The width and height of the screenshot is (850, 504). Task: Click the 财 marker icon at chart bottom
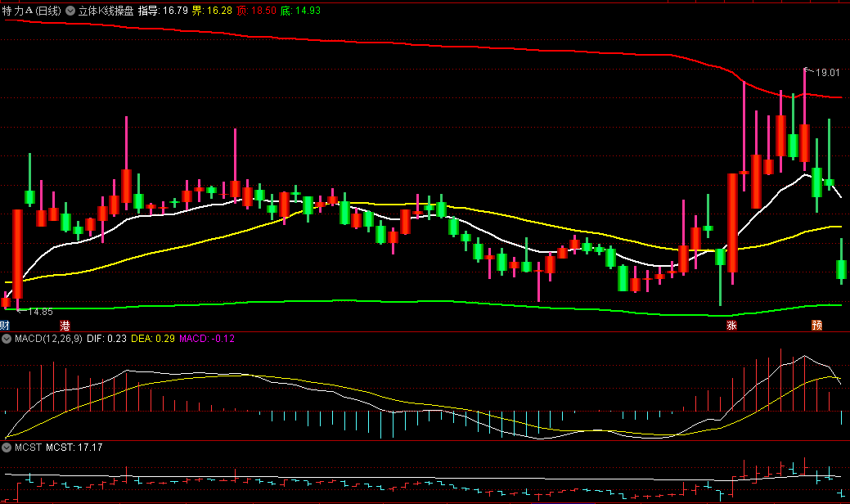(4, 326)
